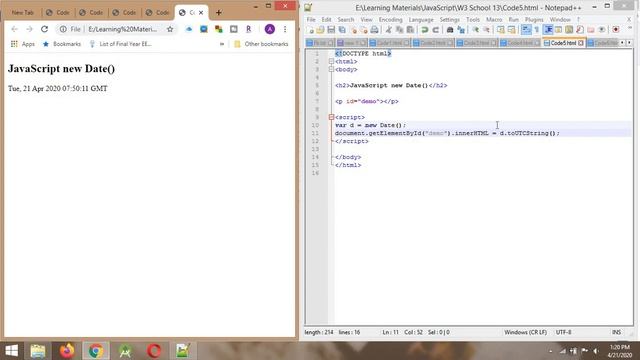This screenshot has height=360, width=640.
Task: Click the Notepad++ icon in taskbar
Action: pos(183,351)
